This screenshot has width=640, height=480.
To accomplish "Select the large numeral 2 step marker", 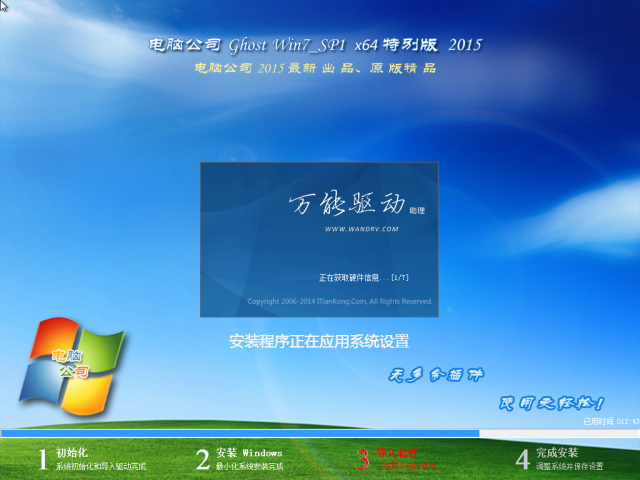I will pyautogui.click(x=202, y=459).
